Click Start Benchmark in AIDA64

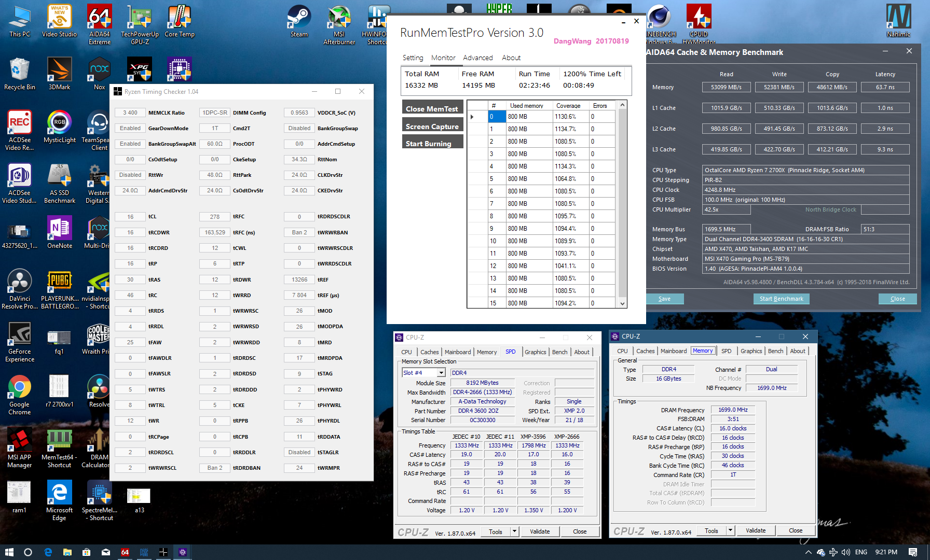[781, 299]
